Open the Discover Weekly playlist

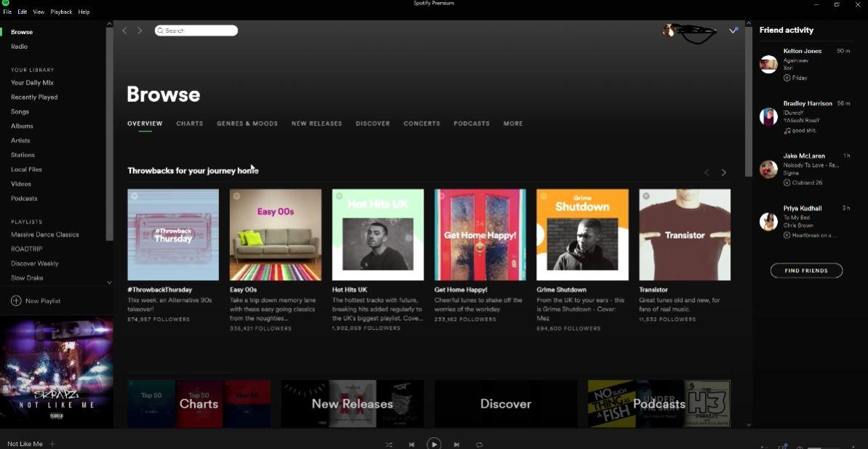point(35,263)
